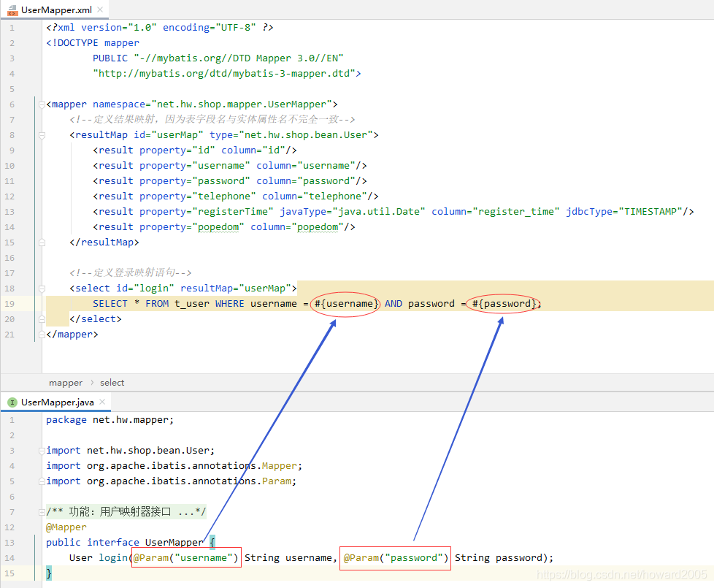Viewport: 714px width, 588px height.
Task: Click 'Param' in the line 5 import
Action: tap(277, 481)
